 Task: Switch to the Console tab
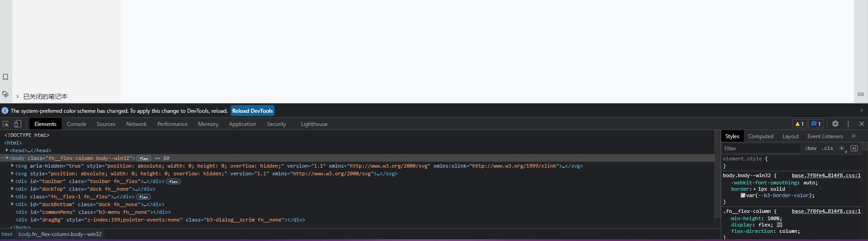[x=76, y=124]
